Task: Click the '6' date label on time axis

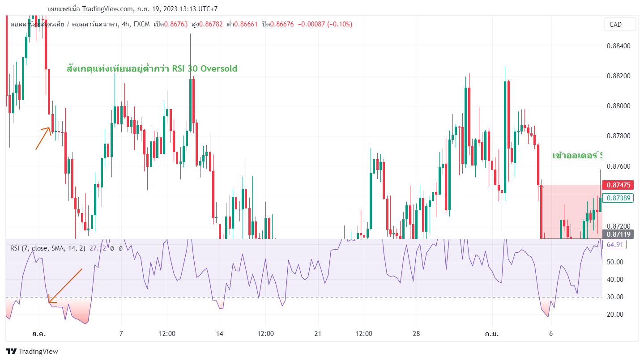Action: click(551, 334)
